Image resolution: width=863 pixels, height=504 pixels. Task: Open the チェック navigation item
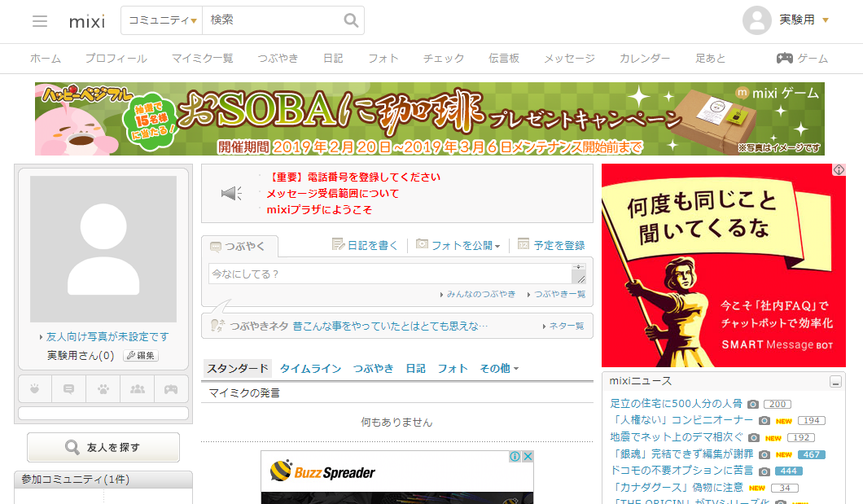tap(444, 59)
